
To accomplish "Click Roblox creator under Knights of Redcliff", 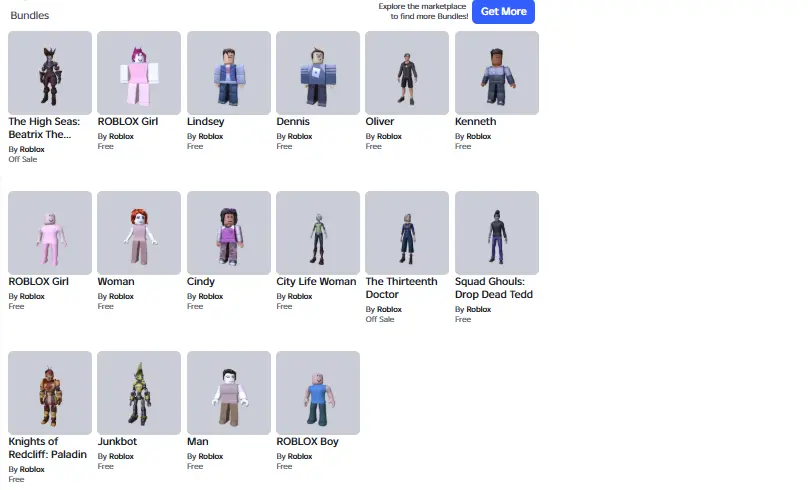I will pos(32,469).
